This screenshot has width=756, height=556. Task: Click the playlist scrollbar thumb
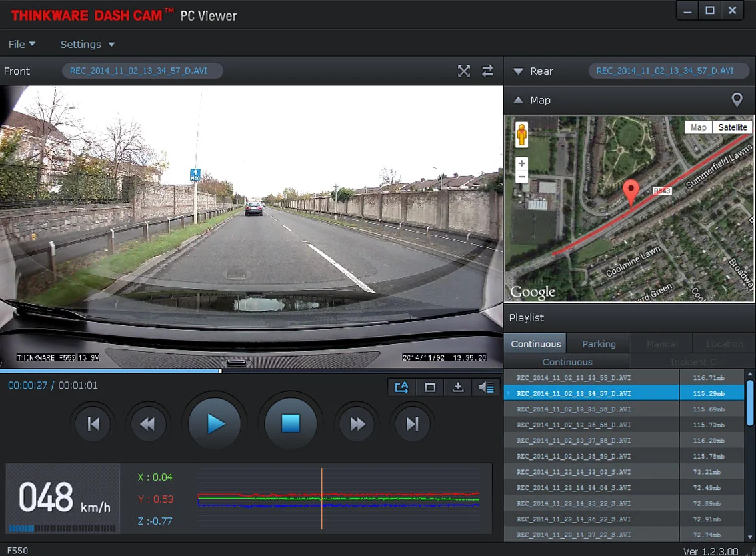coord(750,403)
